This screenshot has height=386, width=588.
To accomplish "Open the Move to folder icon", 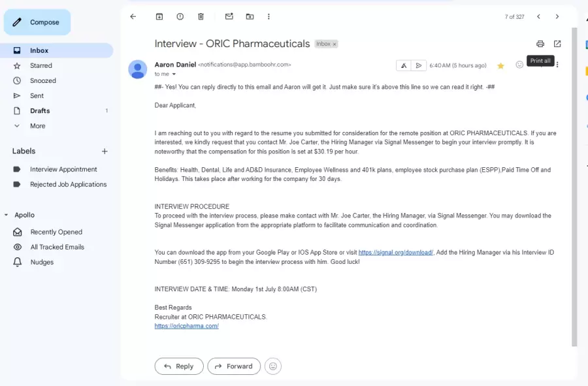I will pos(250,16).
